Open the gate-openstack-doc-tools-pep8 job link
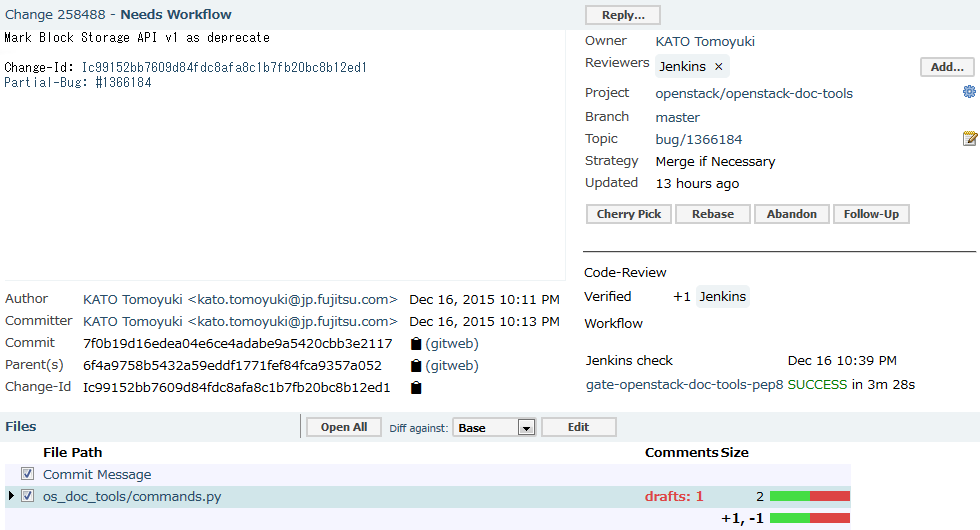The height and width of the screenshot is (530, 980). click(684, 384)
